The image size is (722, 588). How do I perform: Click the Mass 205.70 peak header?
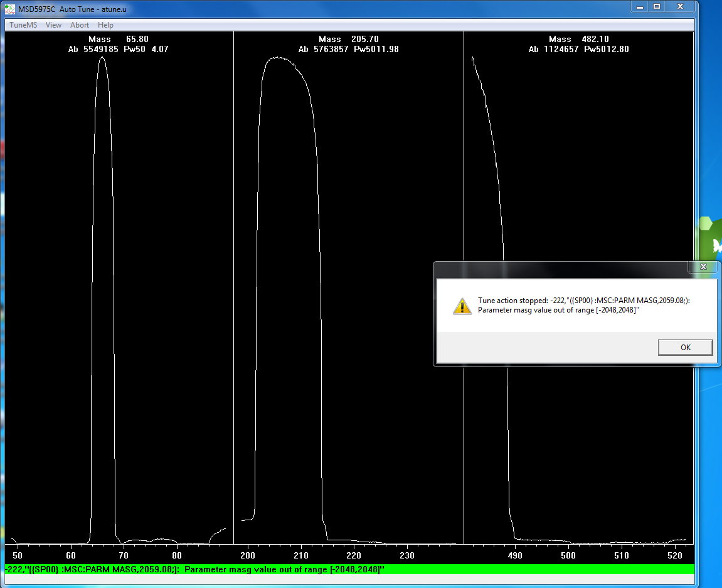[348, 39]
